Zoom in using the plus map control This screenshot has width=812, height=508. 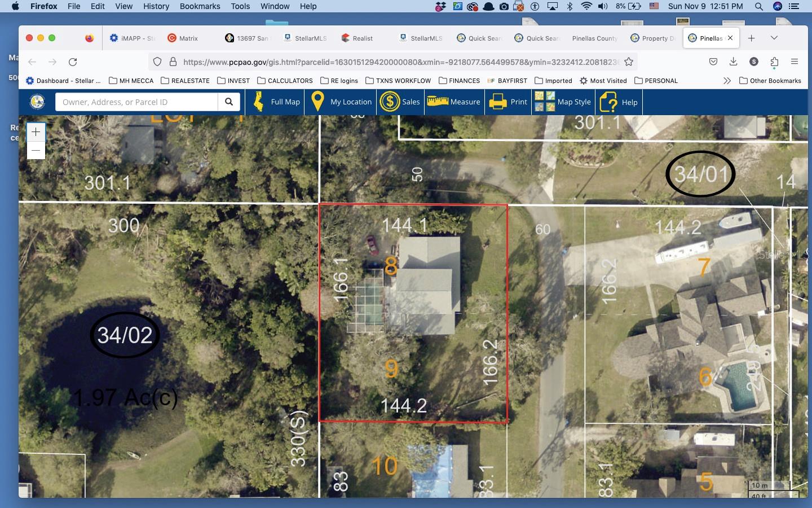coord(36,132)
